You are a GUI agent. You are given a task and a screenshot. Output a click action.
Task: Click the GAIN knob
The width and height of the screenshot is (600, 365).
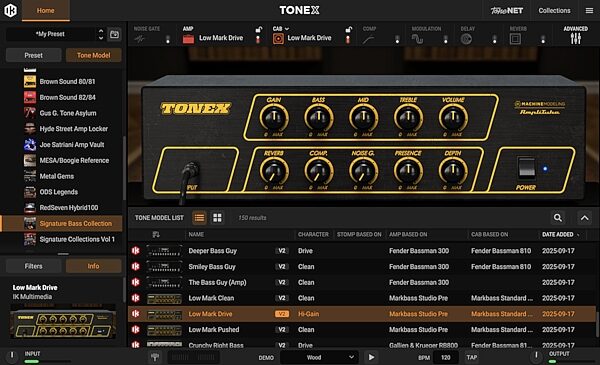(x=274, y=117)
